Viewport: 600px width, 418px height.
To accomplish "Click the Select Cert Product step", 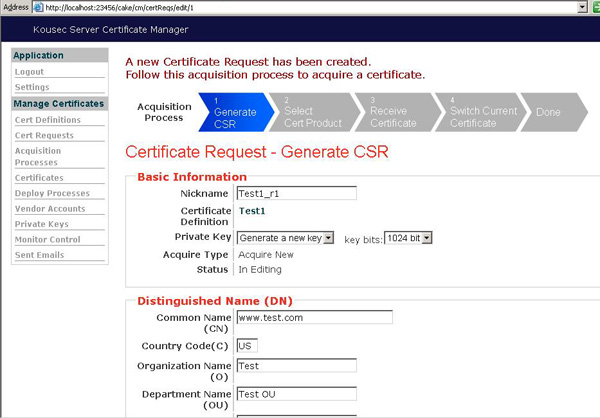I will click(314, 112).
